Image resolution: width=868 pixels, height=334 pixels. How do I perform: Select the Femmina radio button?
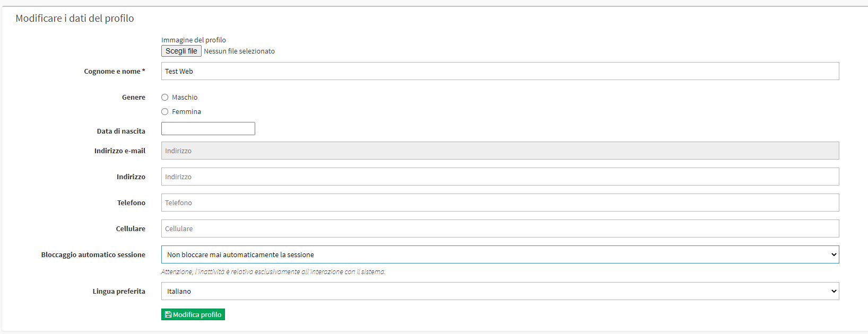click(x=165, y=112)
